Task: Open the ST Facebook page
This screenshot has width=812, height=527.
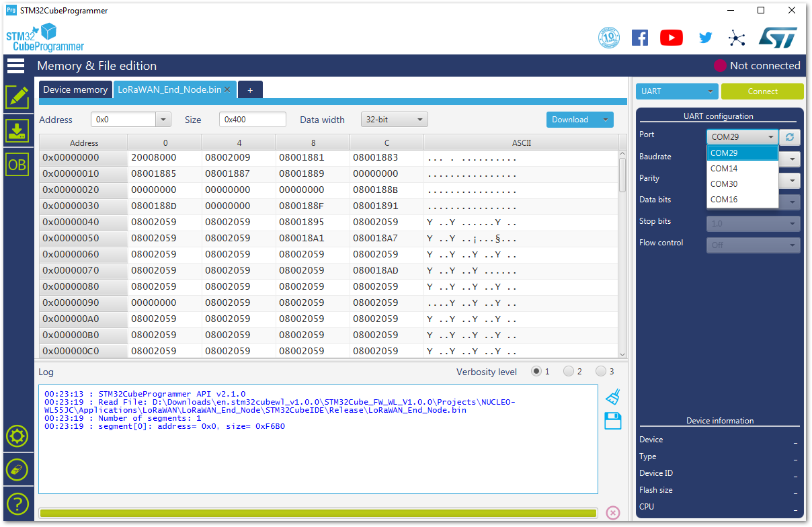Action: (x=640, y=38)
